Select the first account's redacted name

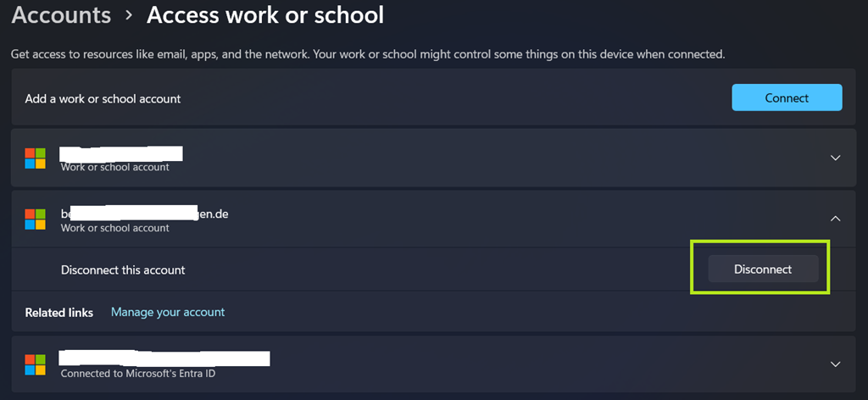pyautogui.click(x=121, y=153)
